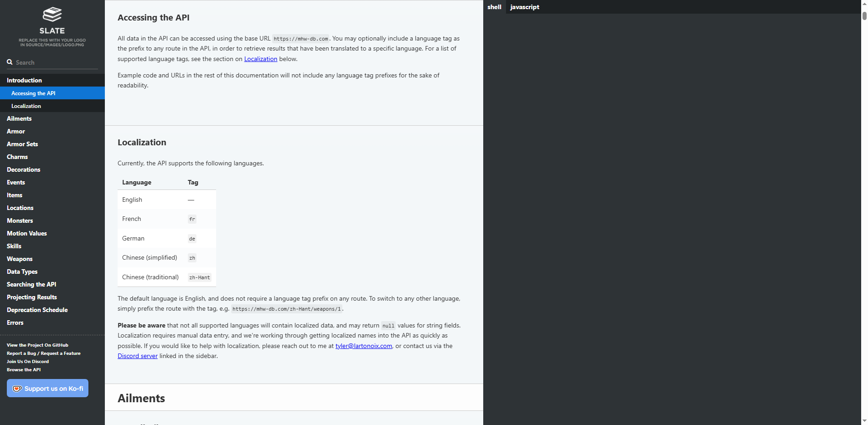Screen dimensions: 868x425
Task: Click the Ko-fi cup icon
Action: (17, 389)
